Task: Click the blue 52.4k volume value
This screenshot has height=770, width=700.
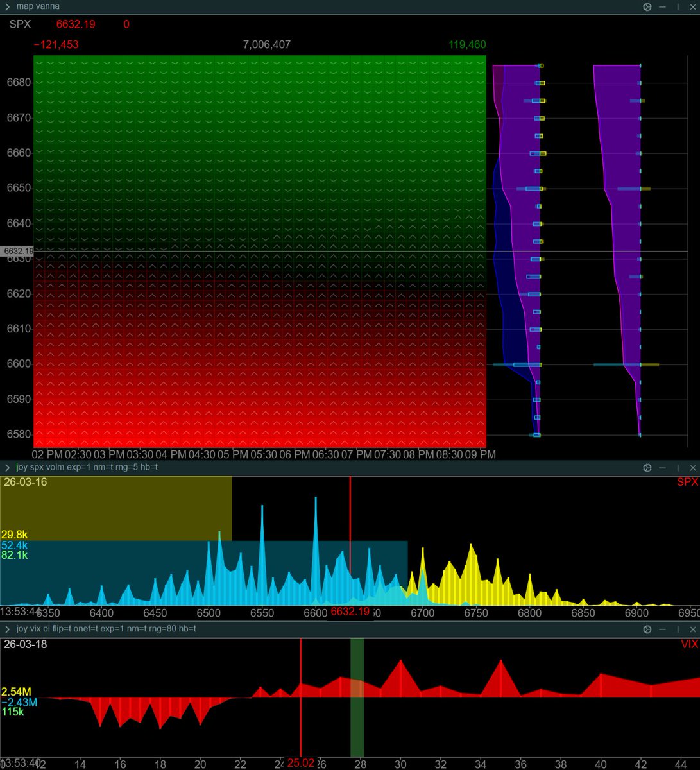Action: (x=14, y=545)
